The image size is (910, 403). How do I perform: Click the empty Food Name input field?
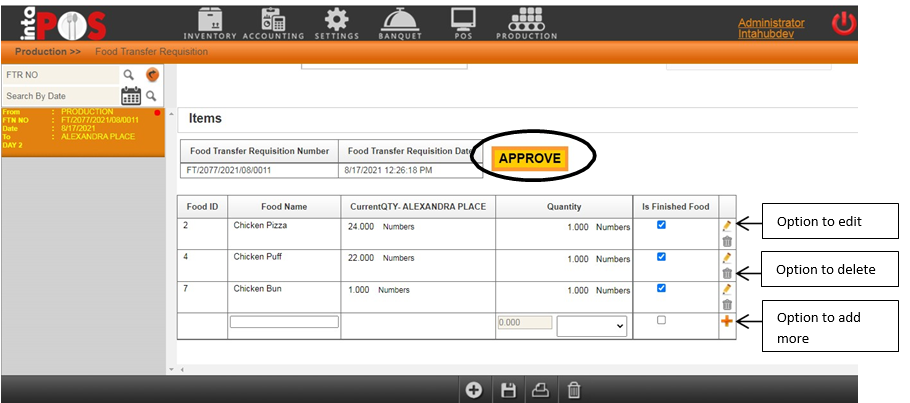284,322
